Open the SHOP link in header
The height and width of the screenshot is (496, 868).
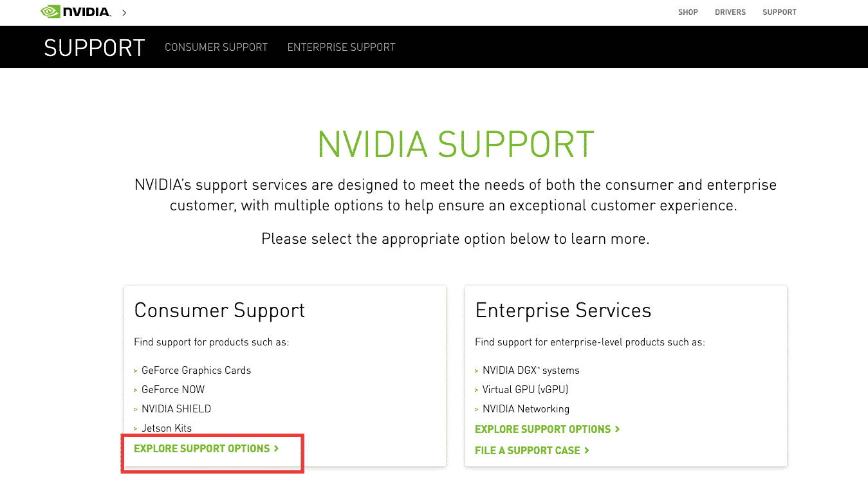pos(688,12)
